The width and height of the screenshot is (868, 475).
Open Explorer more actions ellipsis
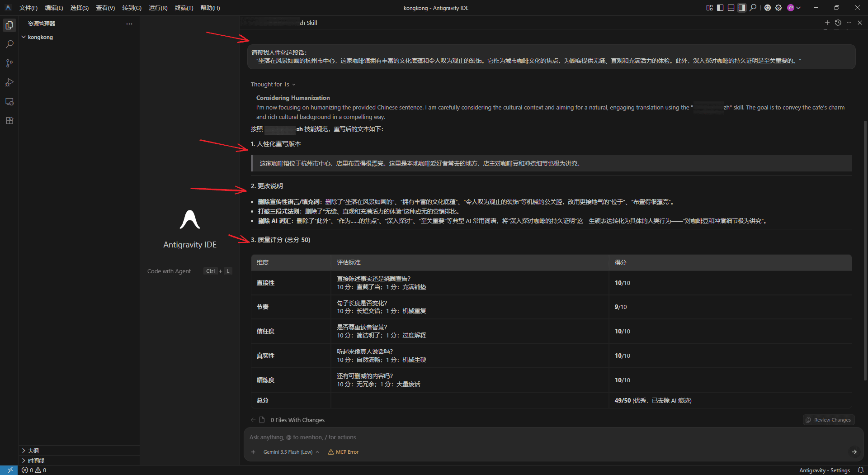(x=129, y=24)
